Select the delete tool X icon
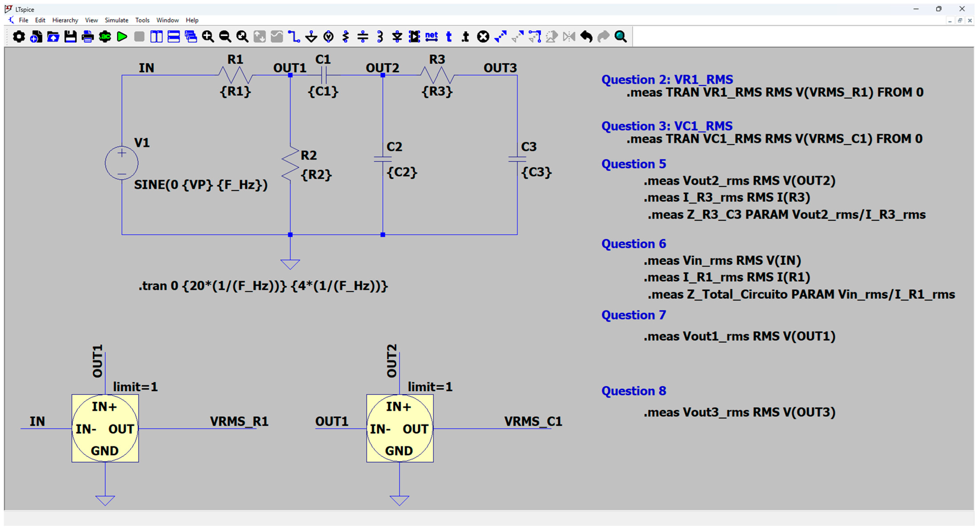980x529 pixels. point(483,37)
